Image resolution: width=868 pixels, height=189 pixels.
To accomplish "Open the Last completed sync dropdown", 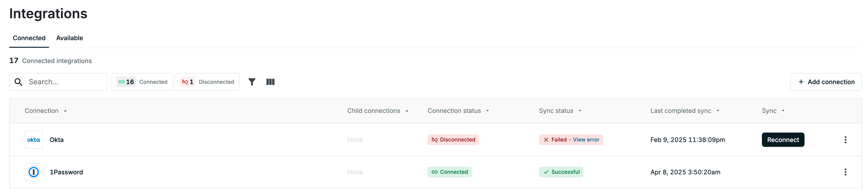I will point(718,111).
